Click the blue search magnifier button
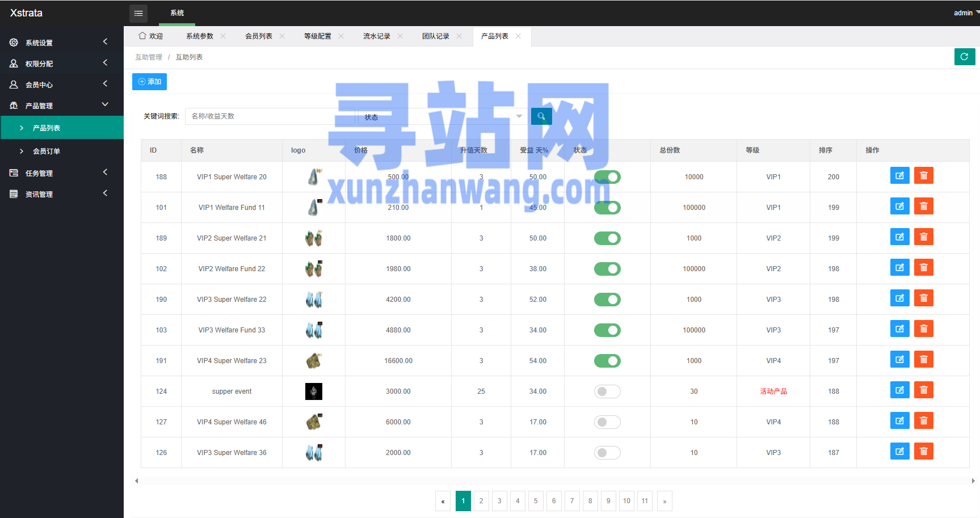This screenshot has width=980, height=518. click(541, 116)
